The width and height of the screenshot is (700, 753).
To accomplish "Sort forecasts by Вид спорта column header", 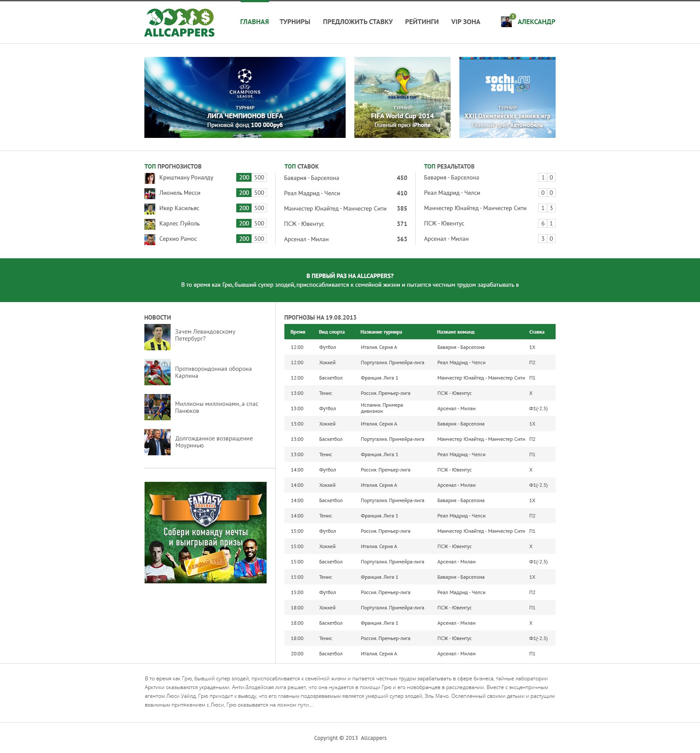I will pyautogui.click(x=332, y=332).
